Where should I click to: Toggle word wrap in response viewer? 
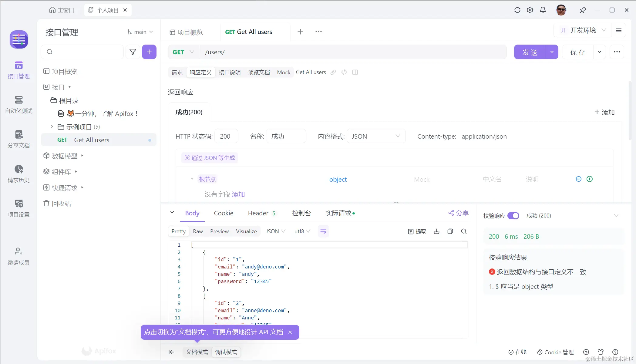323,231
